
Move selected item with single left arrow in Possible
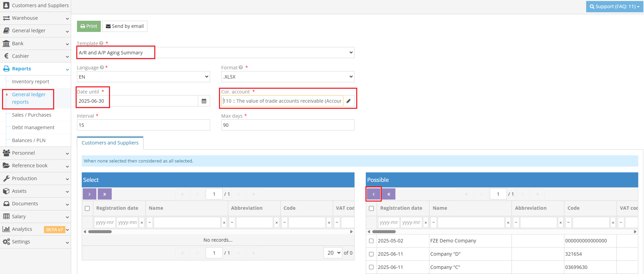[x=374, y=194]
